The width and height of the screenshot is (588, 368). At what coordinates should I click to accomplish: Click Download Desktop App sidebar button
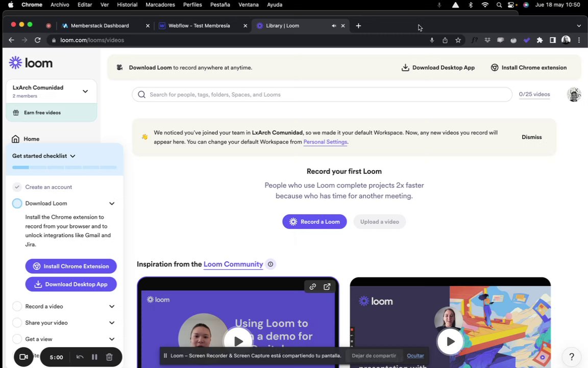pyautogui.click(x=71, y=284)
